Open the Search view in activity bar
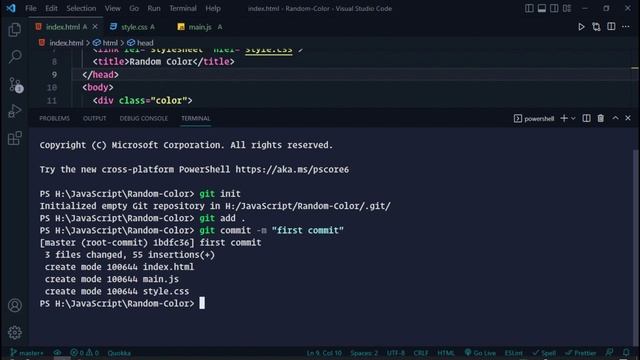 tap(15, 56)
